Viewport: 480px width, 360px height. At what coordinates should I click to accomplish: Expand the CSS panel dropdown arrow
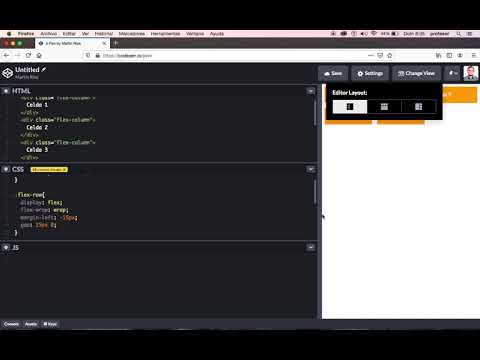[x=311, y=169]
